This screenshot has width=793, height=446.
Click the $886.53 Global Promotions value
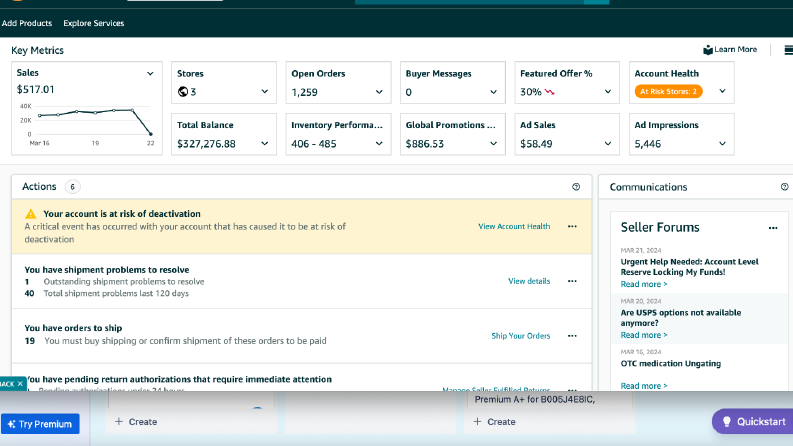(425, 144)
